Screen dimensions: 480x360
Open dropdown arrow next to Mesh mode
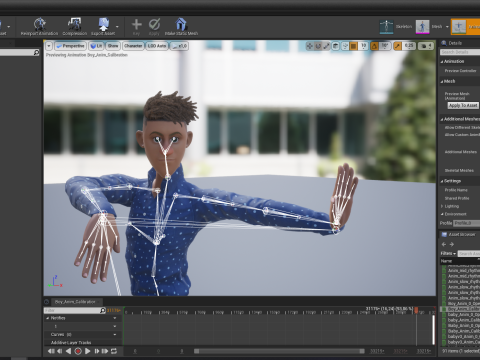click(x=447, y=27)
